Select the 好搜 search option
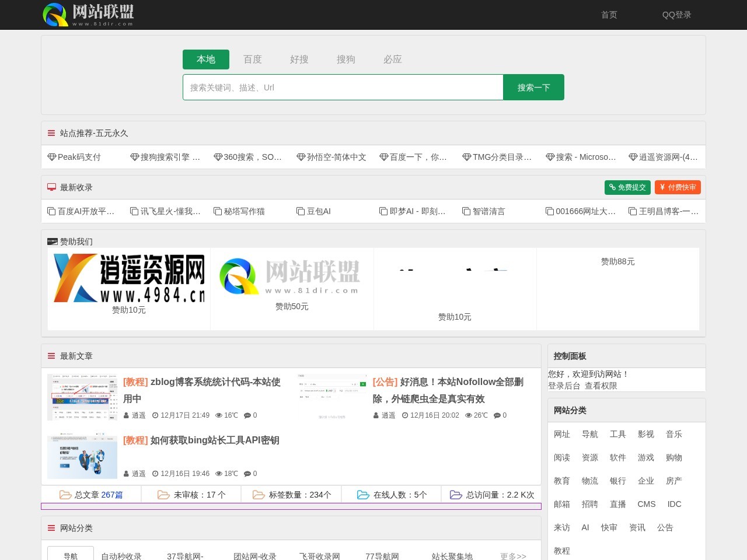The height and width of the screenshot is (560, 747). [x=299, y=59]
